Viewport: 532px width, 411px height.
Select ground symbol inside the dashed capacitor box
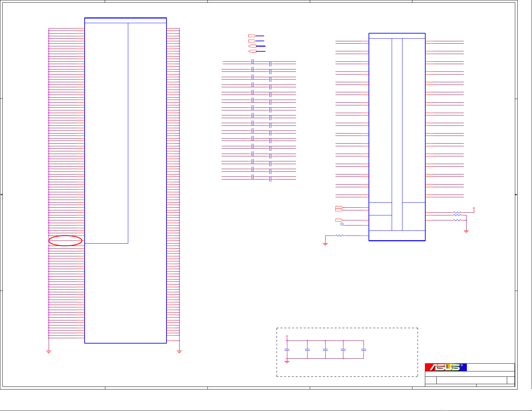[x=287, y=362]
